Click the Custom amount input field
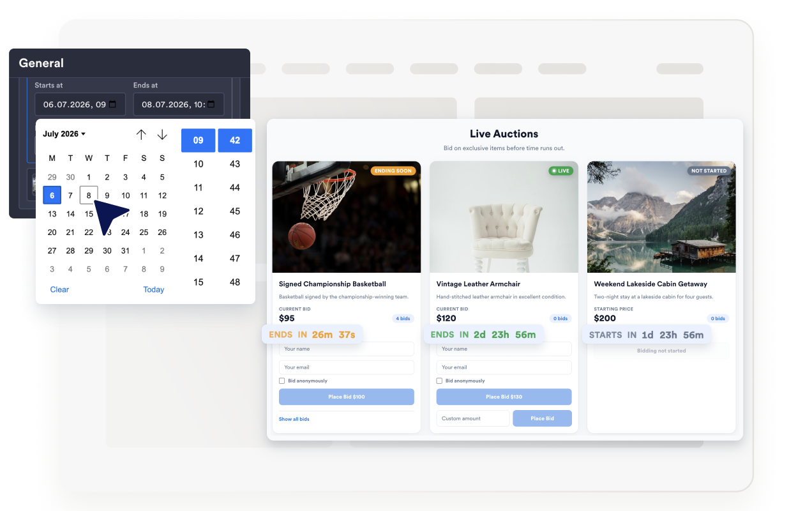The width and height of the screenshot is (812, 511). pyautogui.click(x=473, y=418)
